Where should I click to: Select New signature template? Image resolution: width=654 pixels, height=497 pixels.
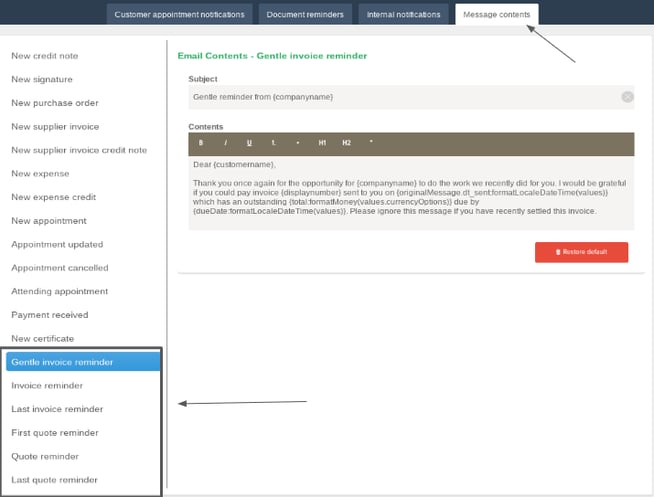point(42,79)
